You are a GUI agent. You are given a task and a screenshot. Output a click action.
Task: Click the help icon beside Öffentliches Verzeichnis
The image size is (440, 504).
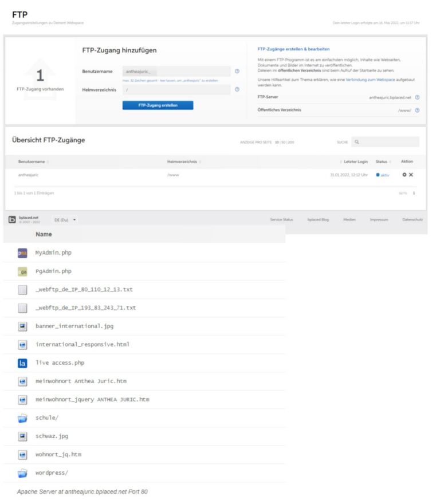[417, 110]
